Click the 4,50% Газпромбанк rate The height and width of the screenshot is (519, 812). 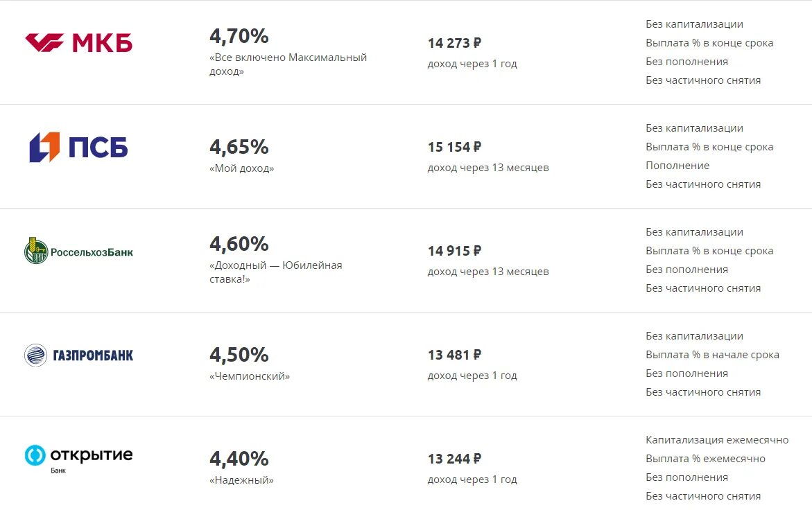click(239, 355)
